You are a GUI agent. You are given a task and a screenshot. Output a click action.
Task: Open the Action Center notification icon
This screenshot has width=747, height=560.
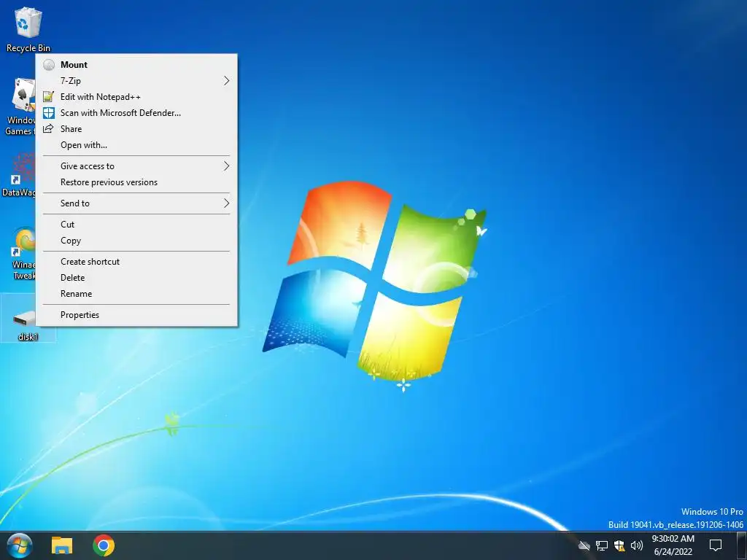(716, 545)
